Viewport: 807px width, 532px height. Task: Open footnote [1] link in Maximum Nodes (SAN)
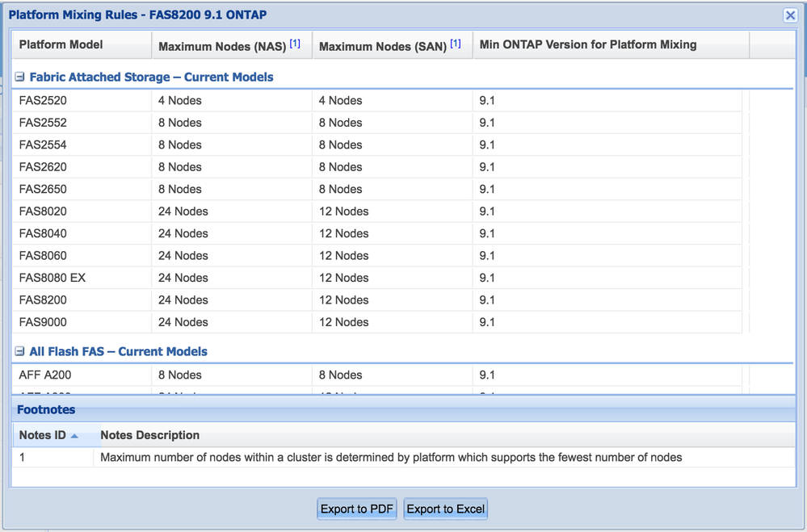coord(456,44)
